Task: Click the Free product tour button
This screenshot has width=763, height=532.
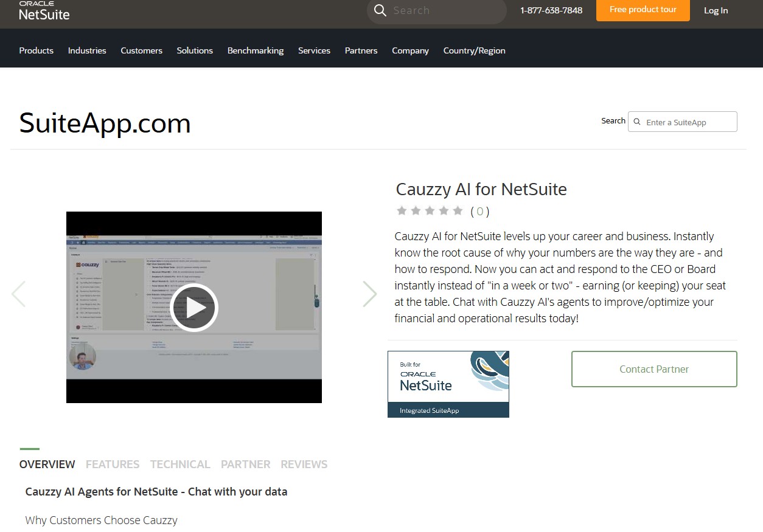Action: (643, 10)
